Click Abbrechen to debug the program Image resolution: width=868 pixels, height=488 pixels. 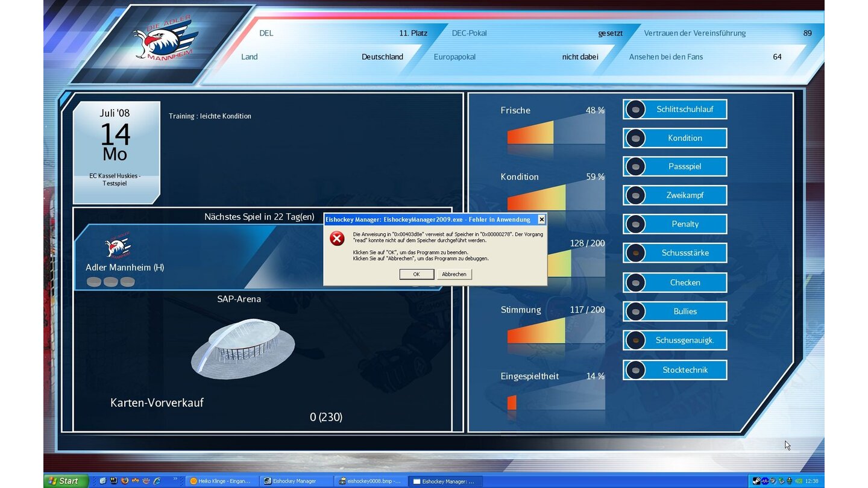(454, 274)
